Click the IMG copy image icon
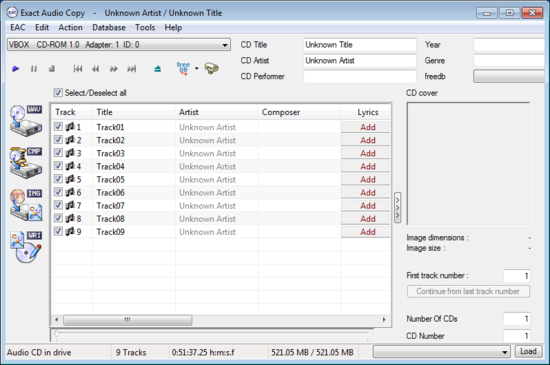The height and width of the screenshot is (365, 550). pos(26,204)
